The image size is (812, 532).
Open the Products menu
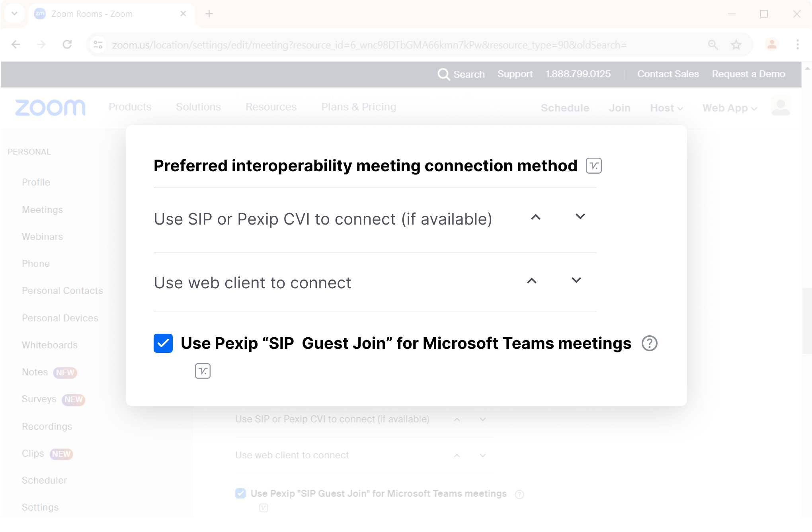click(130, 107)
